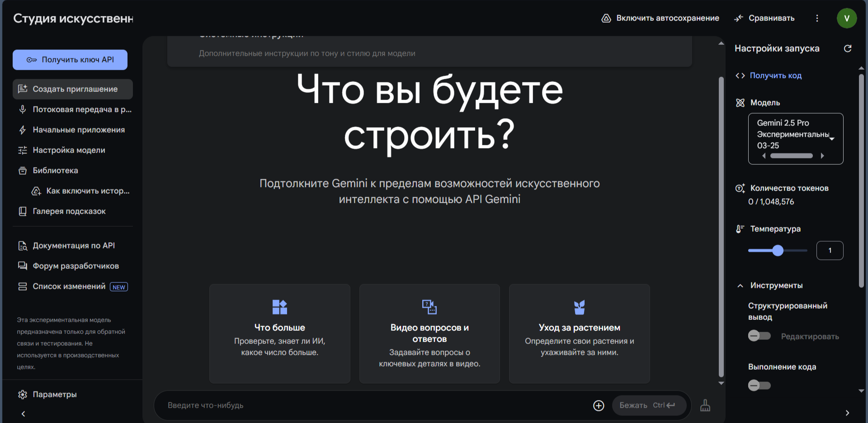Image resolution: width=868 pixels, height=423 pixels.
Task: Click the autosave drive icon in header
Action: [x=606, y=18]
